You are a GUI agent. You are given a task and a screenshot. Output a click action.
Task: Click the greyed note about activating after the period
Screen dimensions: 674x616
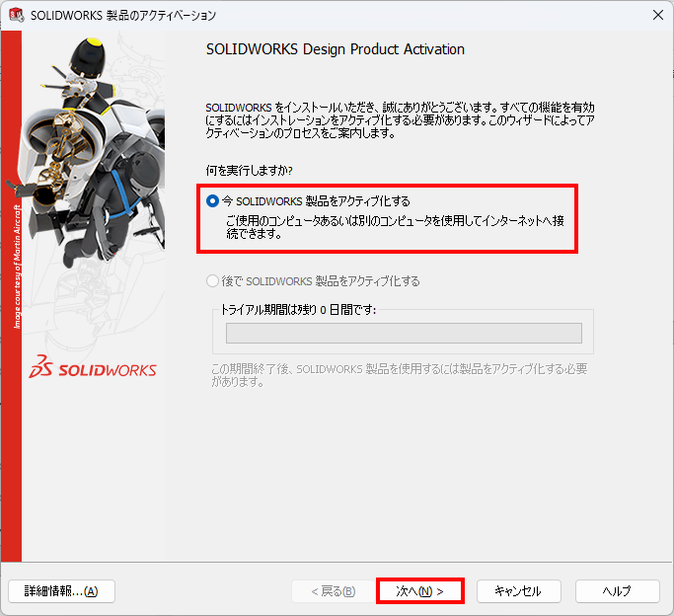click(x=400, y=375)
